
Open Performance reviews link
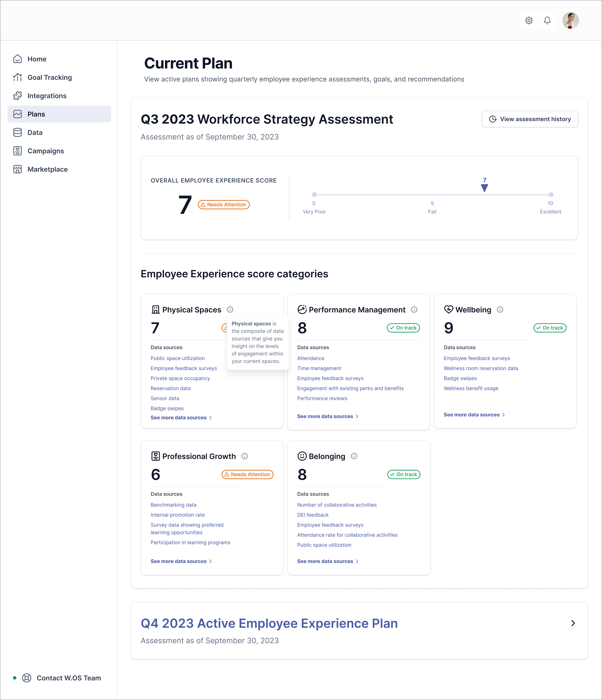point(322,399)
